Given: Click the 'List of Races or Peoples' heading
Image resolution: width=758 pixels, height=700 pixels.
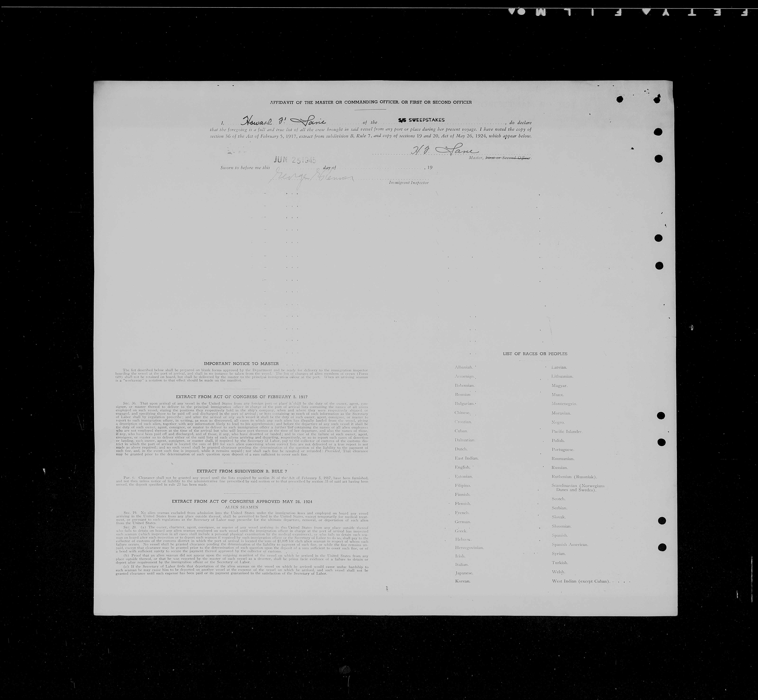Looking at the screenshot, I should [535, 354].
